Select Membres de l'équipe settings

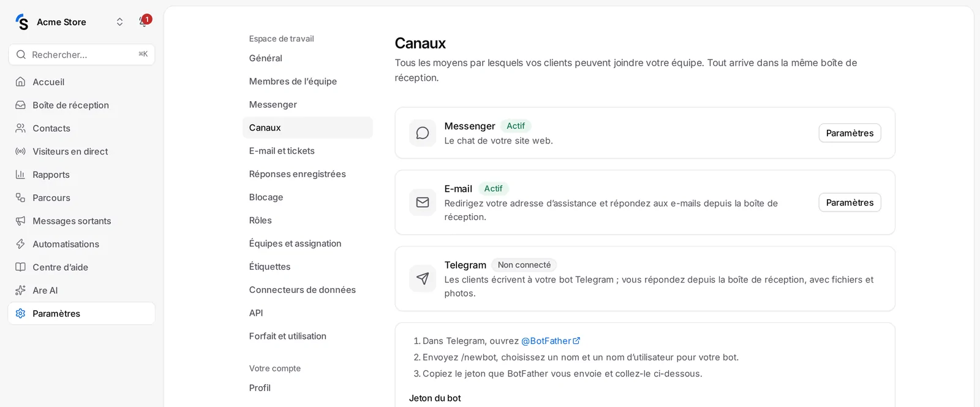tap(307, 81)
